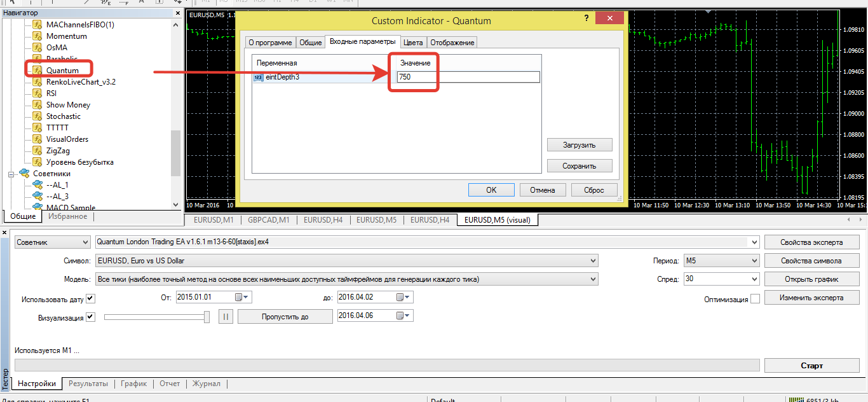
Task: Click the Загрузить button
Action: point(580,145)
